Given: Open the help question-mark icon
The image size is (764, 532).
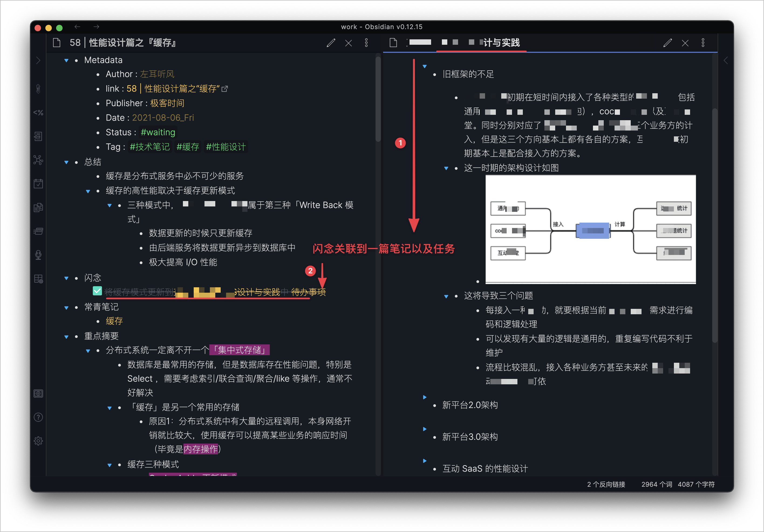Looking at the screenshot, I should pos(38,417).
